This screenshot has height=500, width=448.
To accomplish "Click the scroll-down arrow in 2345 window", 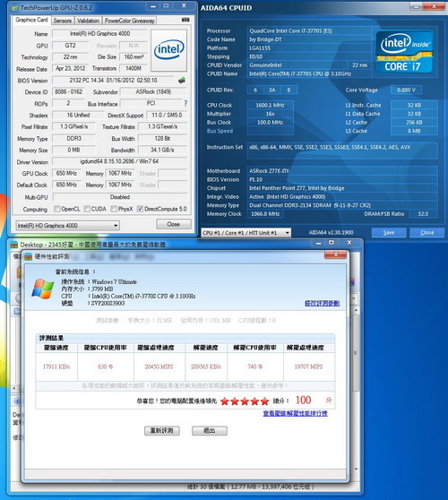I will 357,469.
